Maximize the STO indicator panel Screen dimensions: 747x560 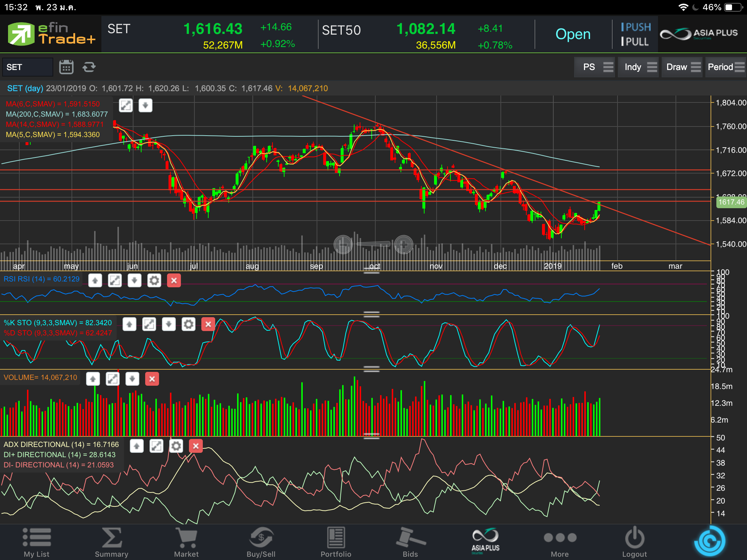[149, 324]
